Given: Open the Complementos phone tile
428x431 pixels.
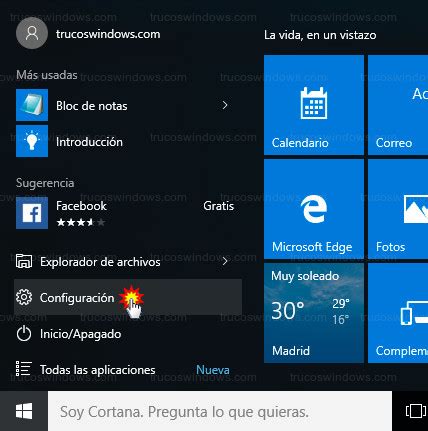Looking at the screenshot, I should point(398,313).
